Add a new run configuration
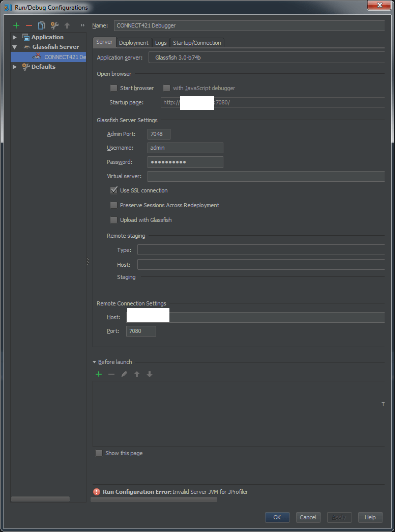 coord(16,25)
